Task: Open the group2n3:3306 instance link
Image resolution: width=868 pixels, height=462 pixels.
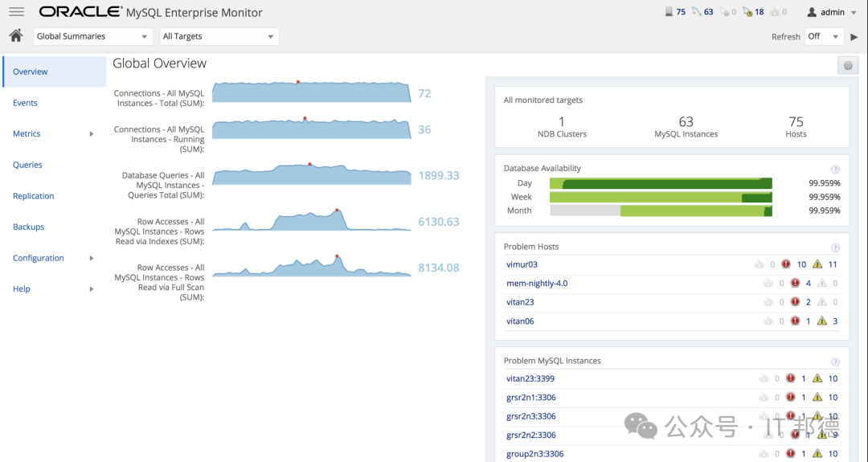Action: (535, 454)
